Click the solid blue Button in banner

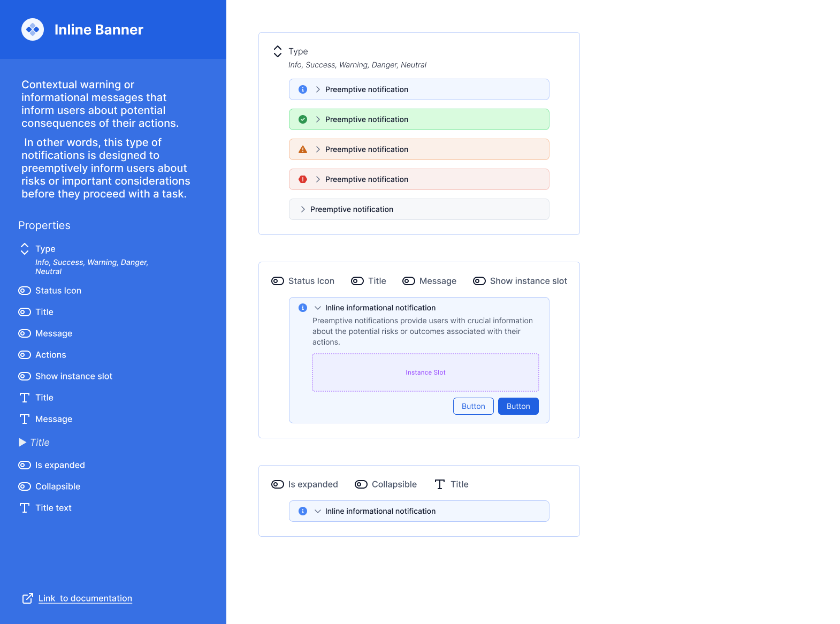[x=518, y=406]
